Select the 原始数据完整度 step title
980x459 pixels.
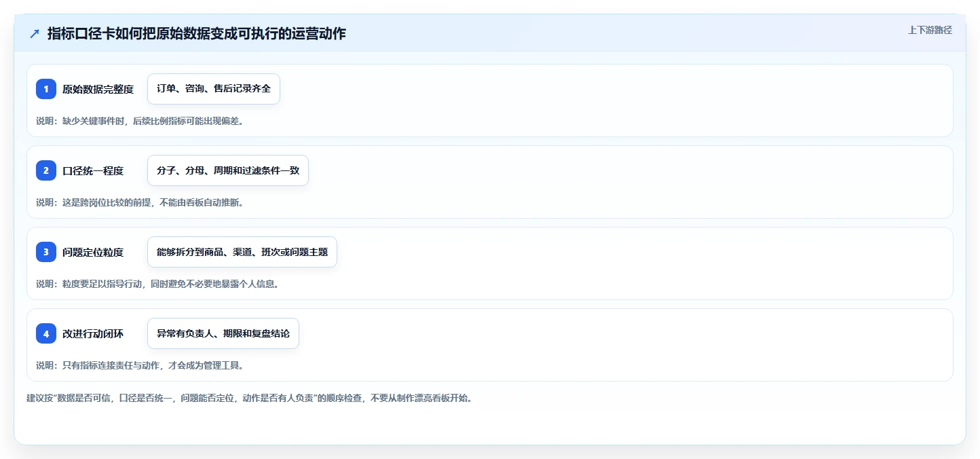pyautogui.click(x=98, y=89)
